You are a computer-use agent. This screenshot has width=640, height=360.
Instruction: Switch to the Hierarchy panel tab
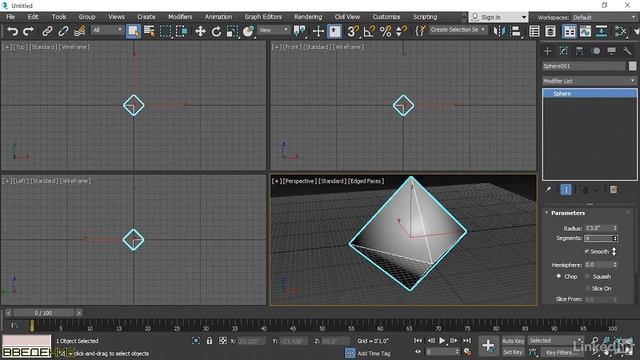pyautogui.click(x=580, y=51)
